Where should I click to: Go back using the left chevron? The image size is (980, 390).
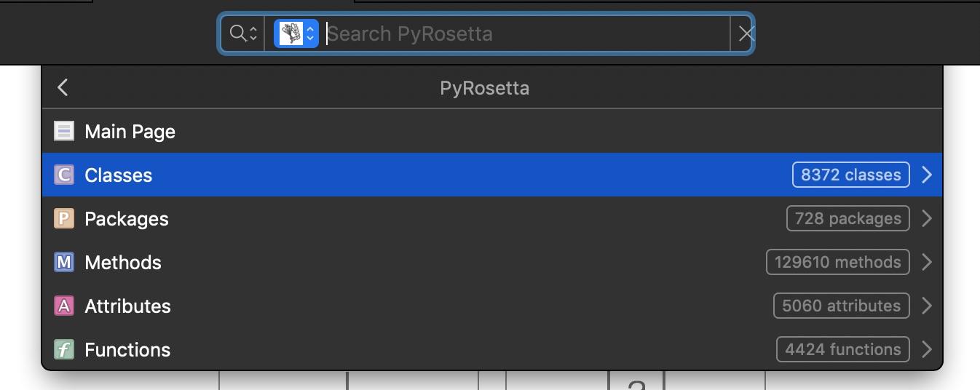pos(63,88)
